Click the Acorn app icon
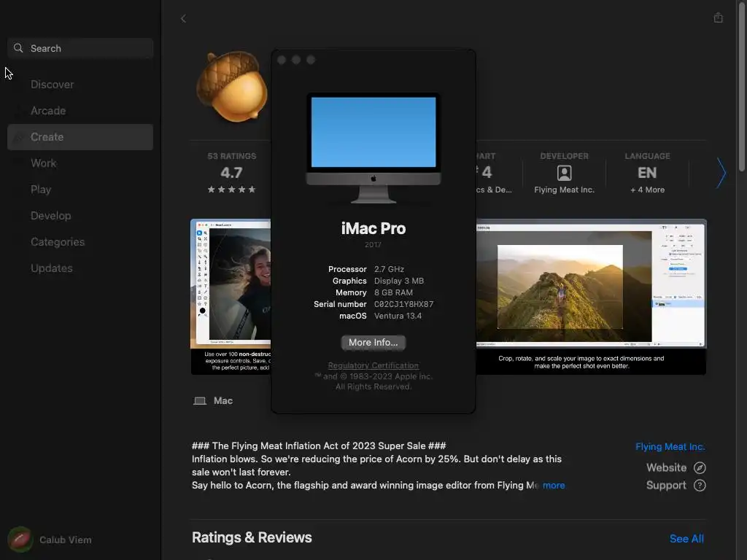The image size is (747, 560). (233, 87)
